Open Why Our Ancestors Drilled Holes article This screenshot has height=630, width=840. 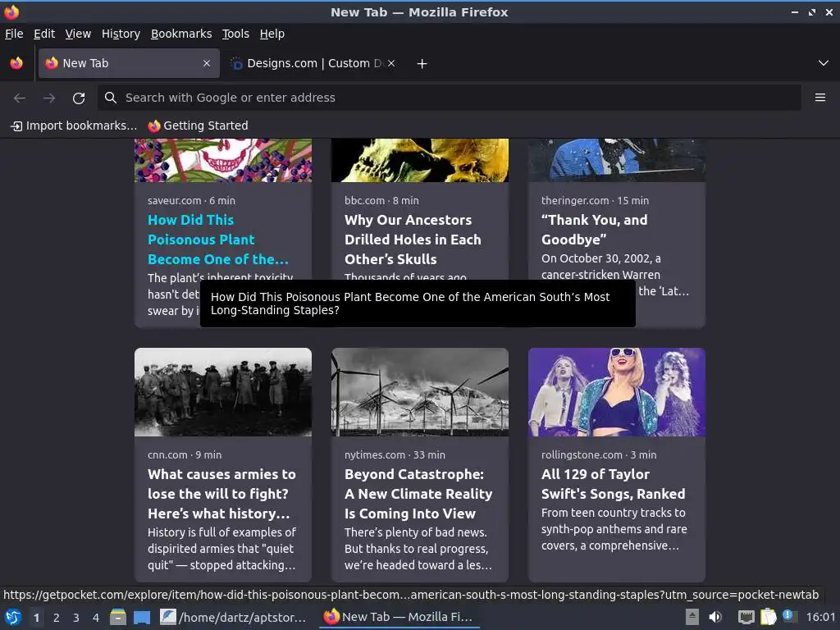pyautogui.click(x=413, y=240)
